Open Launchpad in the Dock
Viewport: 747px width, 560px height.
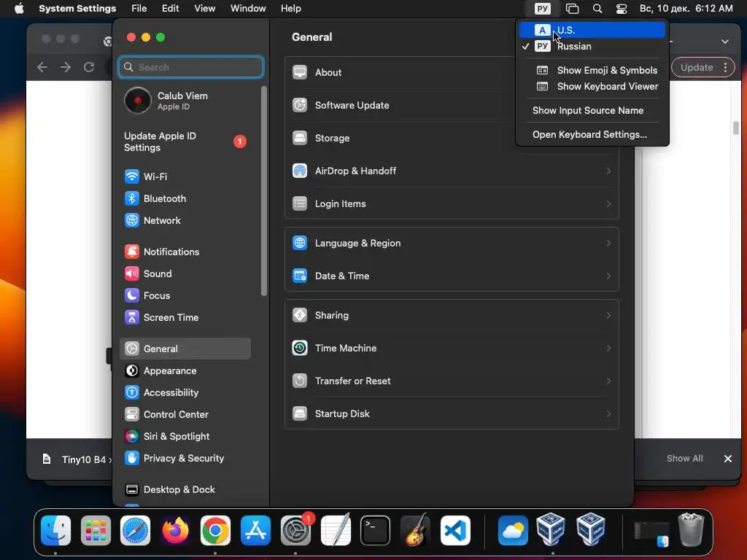point(96,531)
